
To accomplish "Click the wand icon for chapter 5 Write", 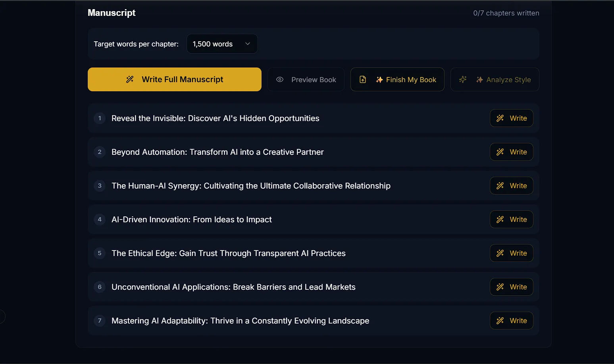I will point(500,253).
